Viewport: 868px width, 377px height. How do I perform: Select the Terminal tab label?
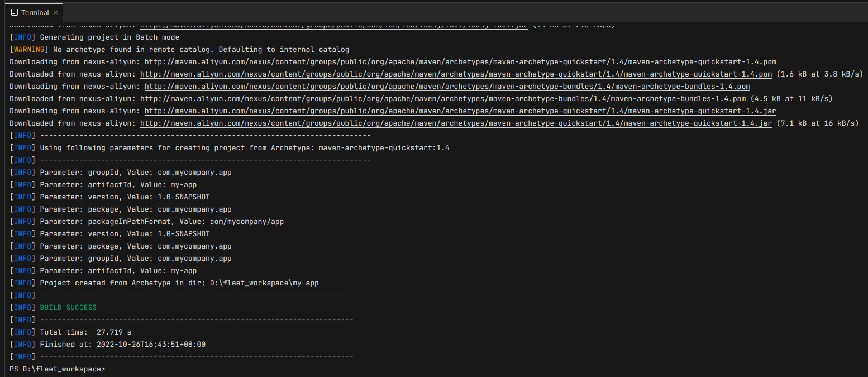[35, 12]
